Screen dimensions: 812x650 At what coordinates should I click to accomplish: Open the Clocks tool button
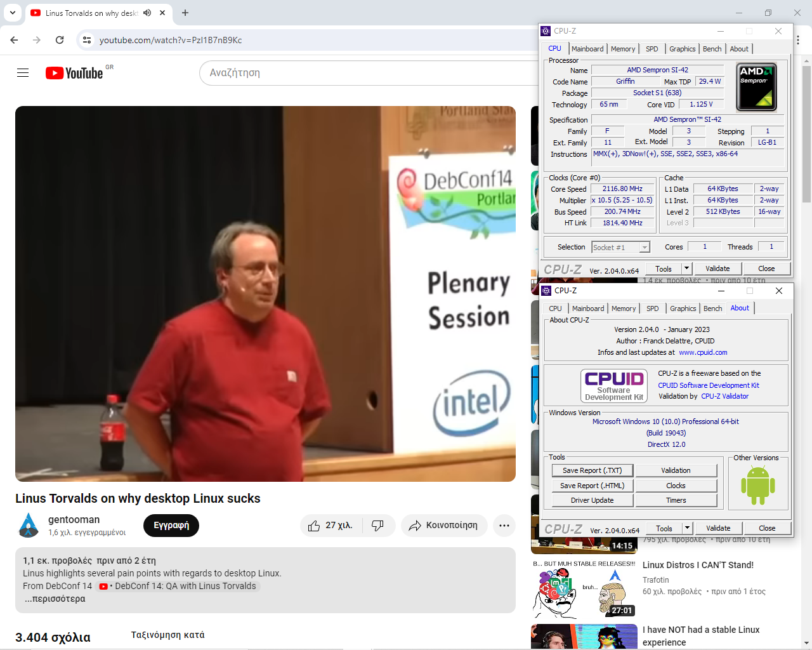point(676,486)
